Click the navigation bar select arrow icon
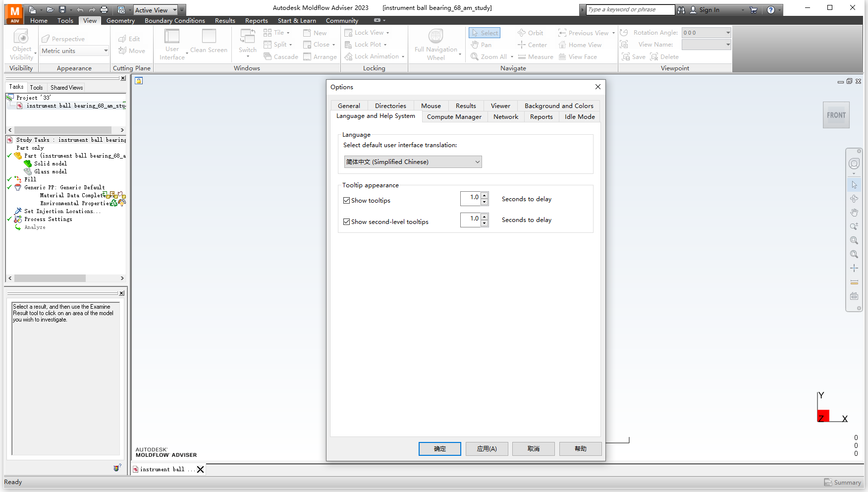Image resolution: width=868 pixels, height=492 pixels. [x=854, y=185]
